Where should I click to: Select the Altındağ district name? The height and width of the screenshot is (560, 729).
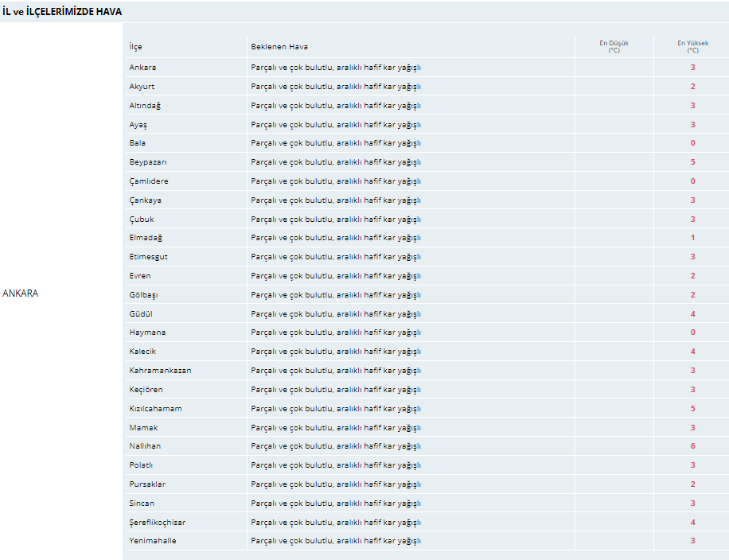pyautogui.click(x=145, y=106)
